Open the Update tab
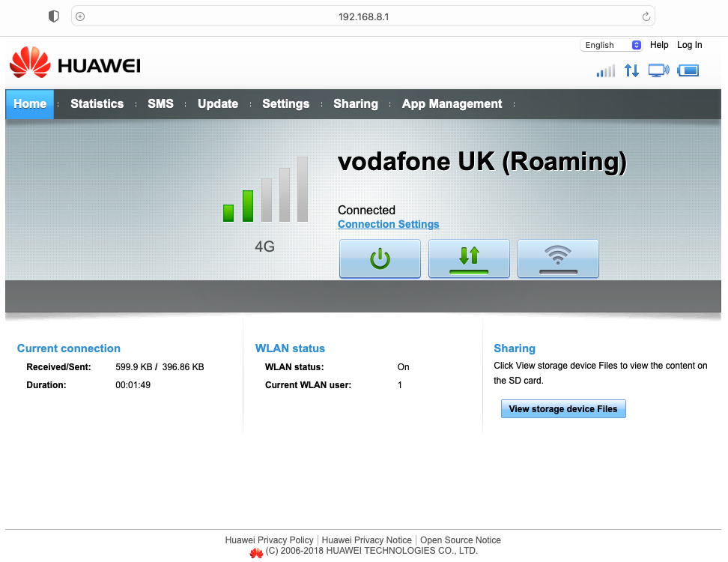This screenshot has width=728, height=562. click(218, 104)
